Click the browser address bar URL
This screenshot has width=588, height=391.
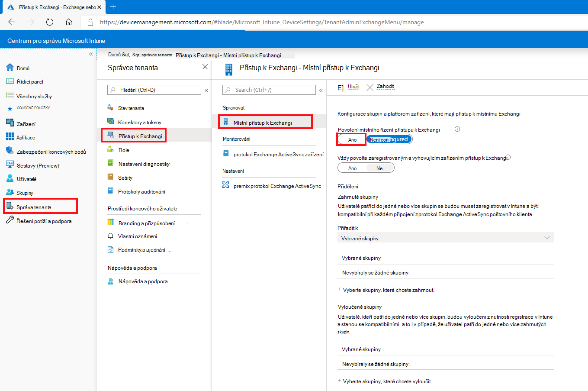click(x=262, y=22)
